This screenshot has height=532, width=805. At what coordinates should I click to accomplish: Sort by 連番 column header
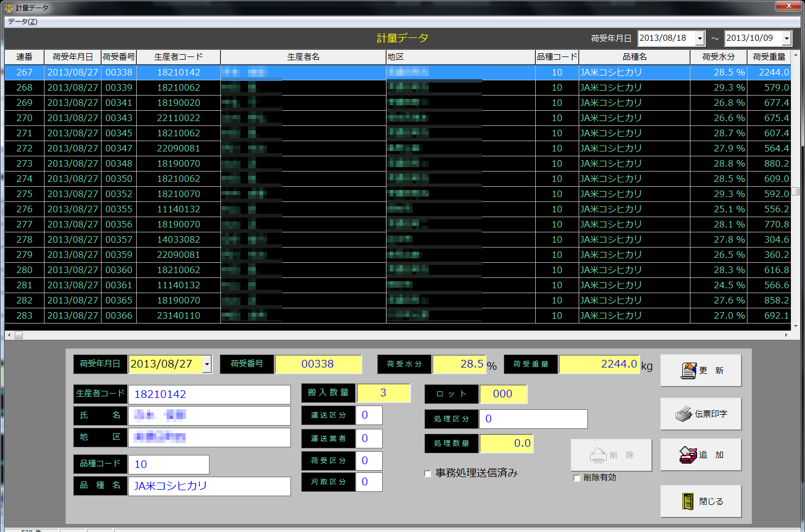point(24,57)
